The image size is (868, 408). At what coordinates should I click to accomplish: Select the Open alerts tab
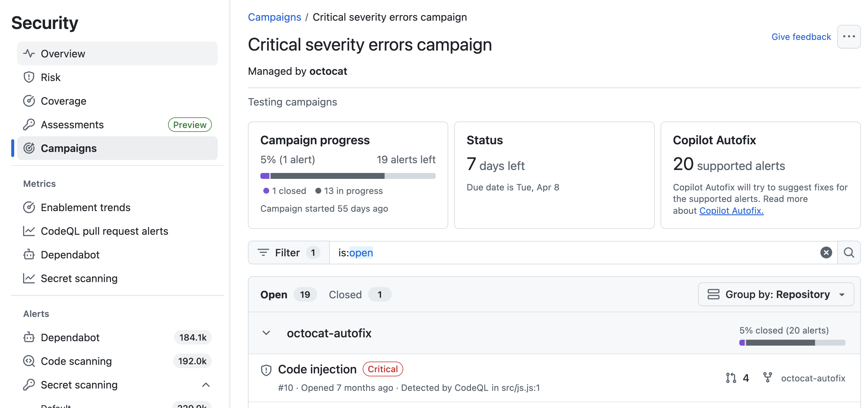pyautogui.click(x=274, y=294)
